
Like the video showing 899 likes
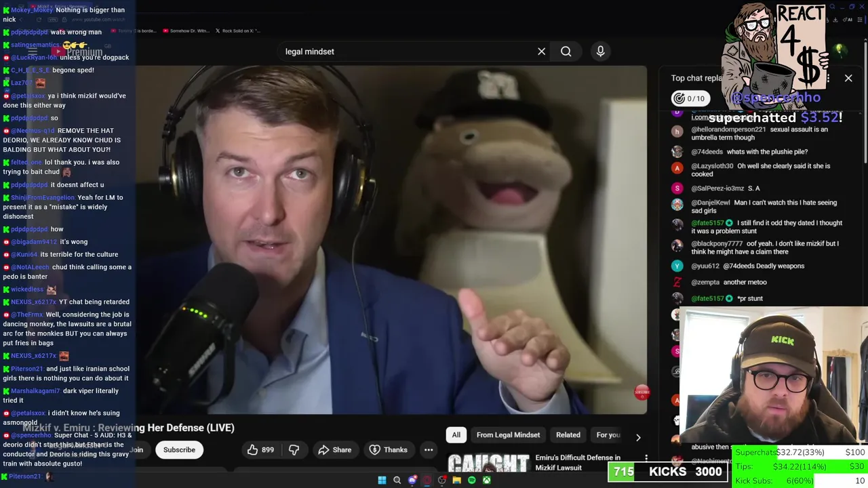(x=260, y=449)
